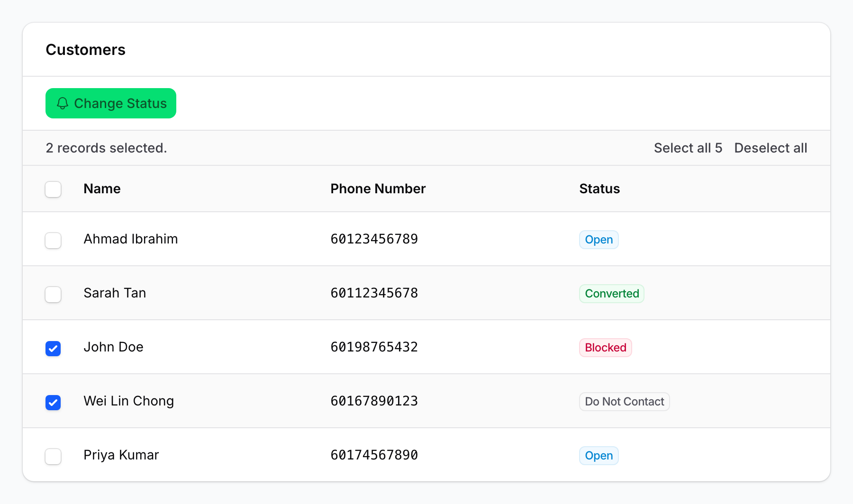This screenshot has height=504, width=853.
Task: Click the Blocked badge for John Doe
Action: [605, 347]
